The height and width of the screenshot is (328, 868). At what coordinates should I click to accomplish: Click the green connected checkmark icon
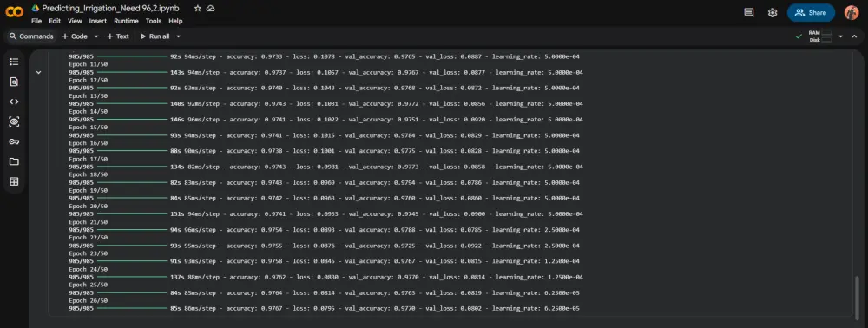(799, 36)
